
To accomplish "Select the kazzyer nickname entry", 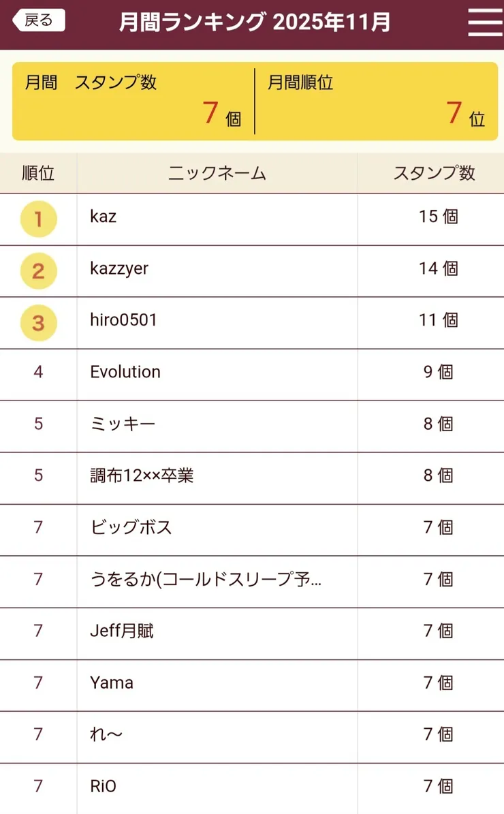I will pyautogui.click(x=119, y=268).
